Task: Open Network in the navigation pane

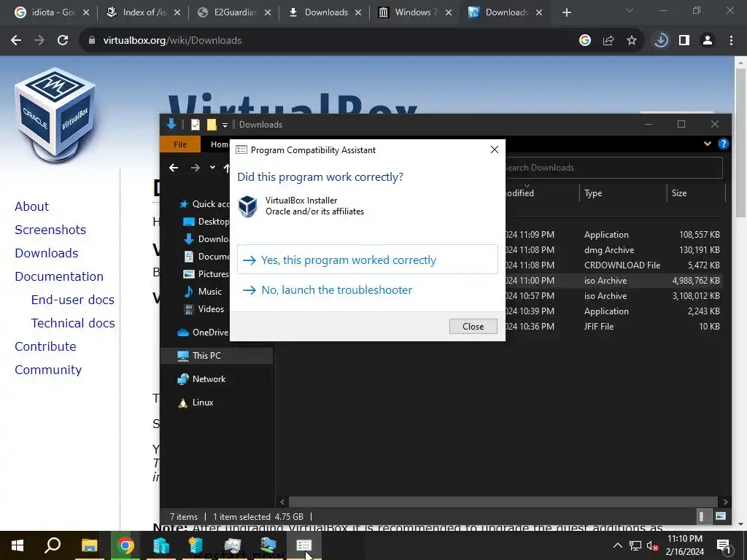Action: click(201, 379)
